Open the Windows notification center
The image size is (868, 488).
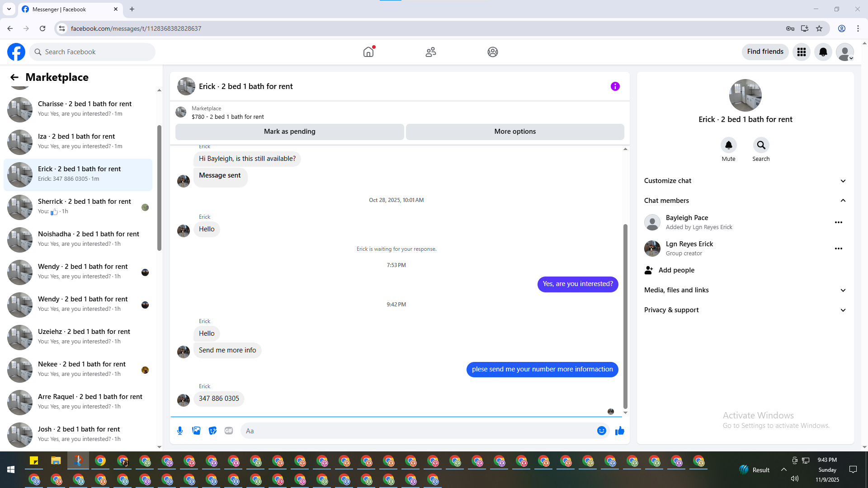[853, 470]
